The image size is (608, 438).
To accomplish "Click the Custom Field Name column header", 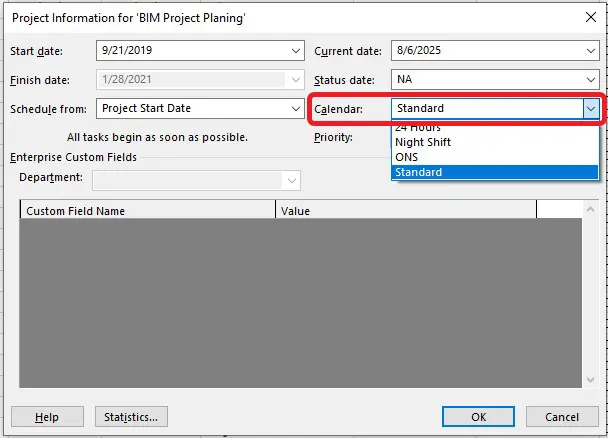I will pyautogui.click(x=147, y=211).
